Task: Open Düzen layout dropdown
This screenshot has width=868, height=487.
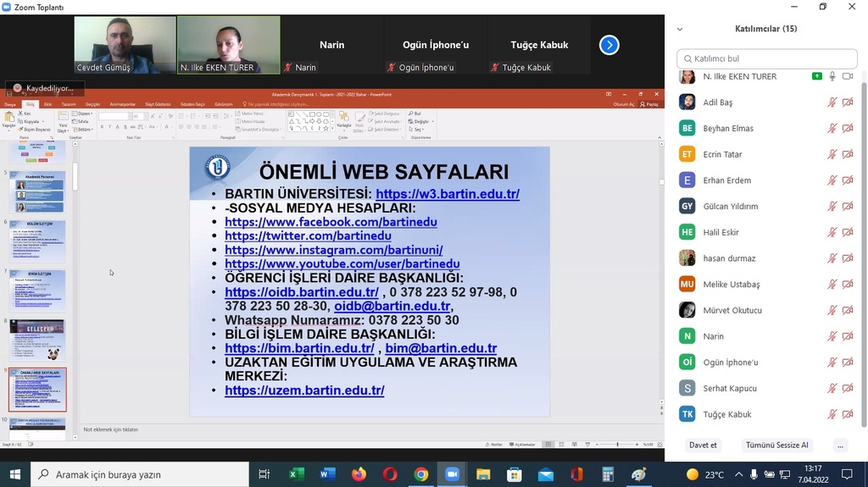Action: [82, 113]
